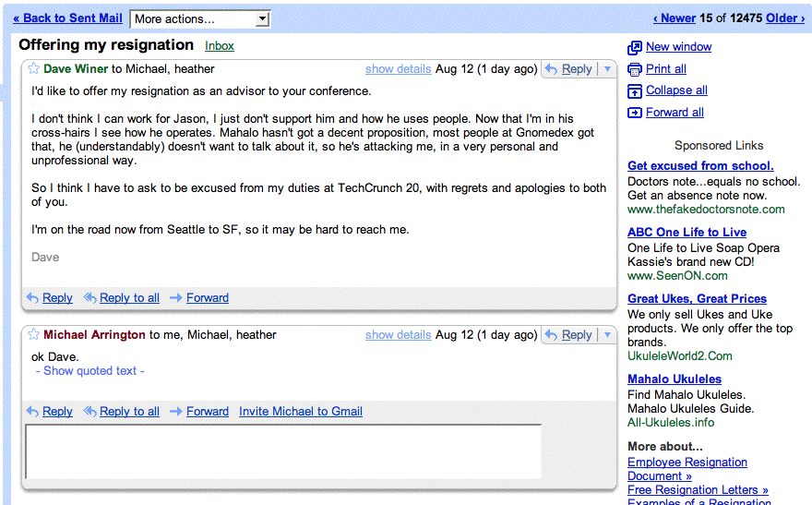This screenshot has height=505, width=812.
Task: Expand reply options arrow on Dave's message
Action: pos(606,69)
